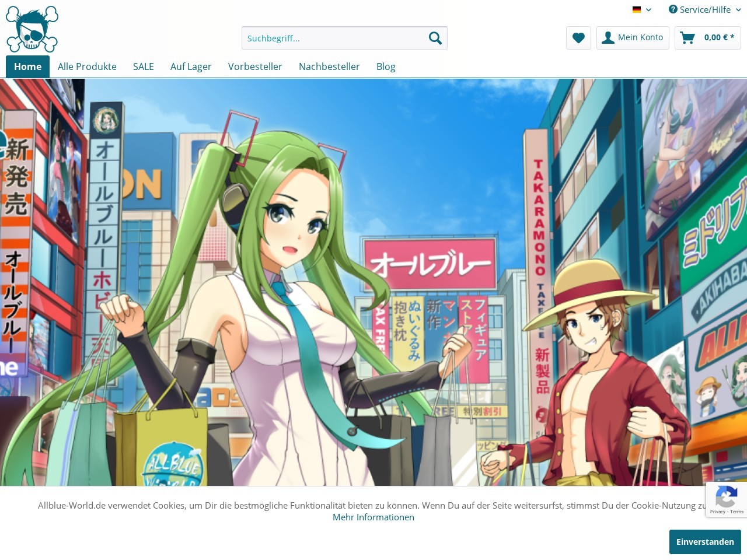Viewport: 747px width, 560px height.
Task: Expand the language selection chevron
Action: pyautogui.click(x=648, y=10)
